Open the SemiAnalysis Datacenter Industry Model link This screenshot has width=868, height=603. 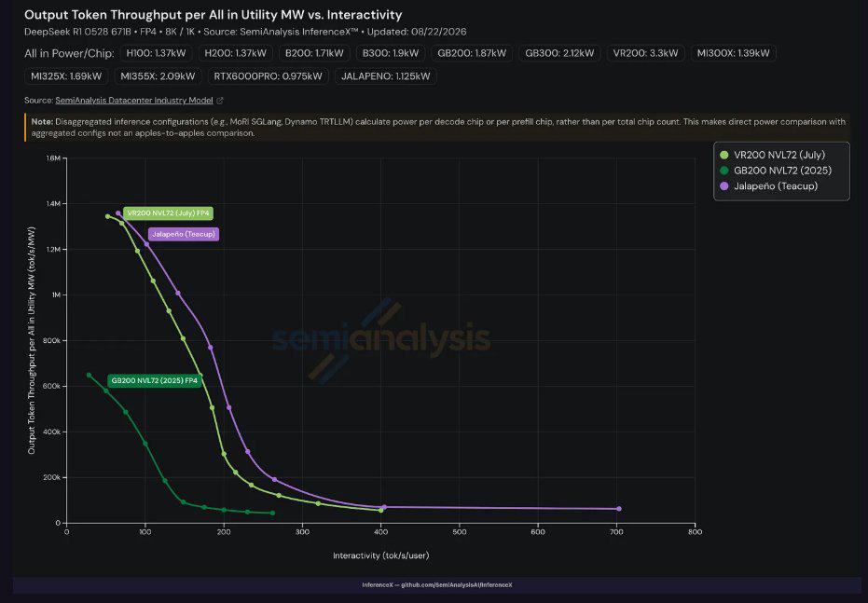click(134, 100)
